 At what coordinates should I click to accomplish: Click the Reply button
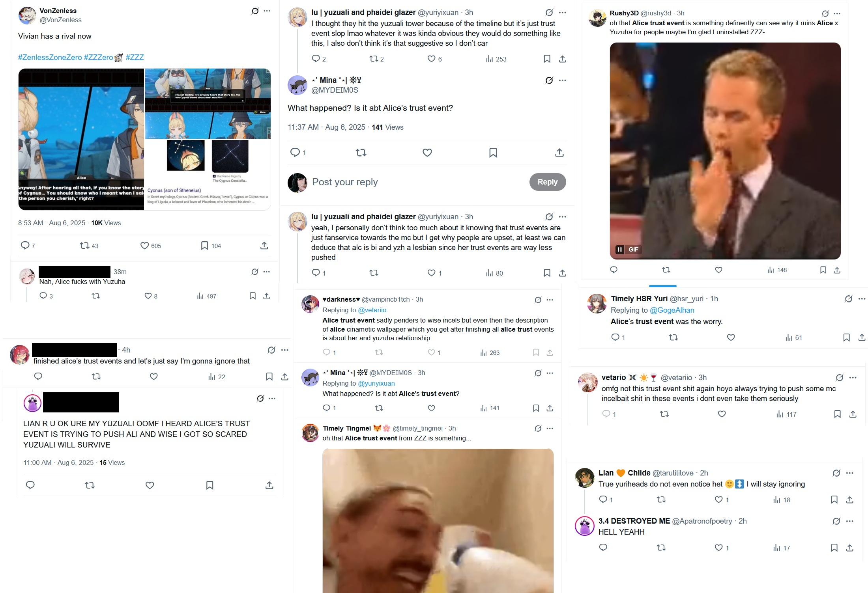(547, 182)
